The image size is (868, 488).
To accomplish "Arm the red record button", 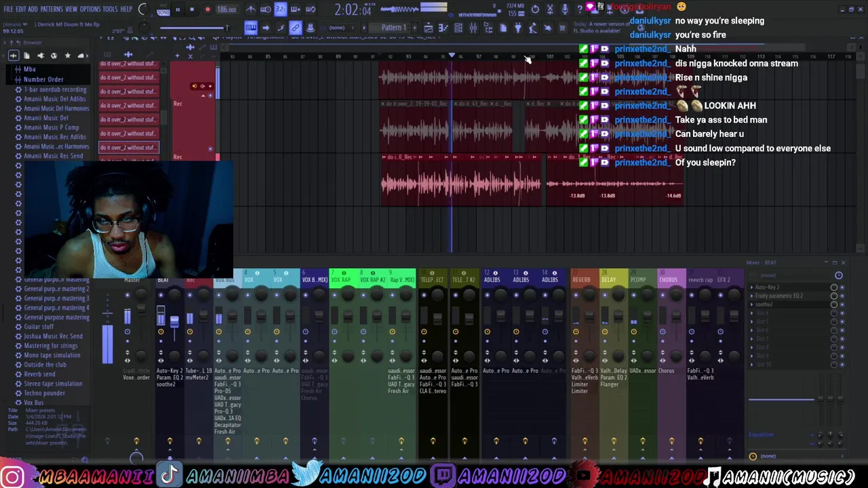I will (208, 9).
